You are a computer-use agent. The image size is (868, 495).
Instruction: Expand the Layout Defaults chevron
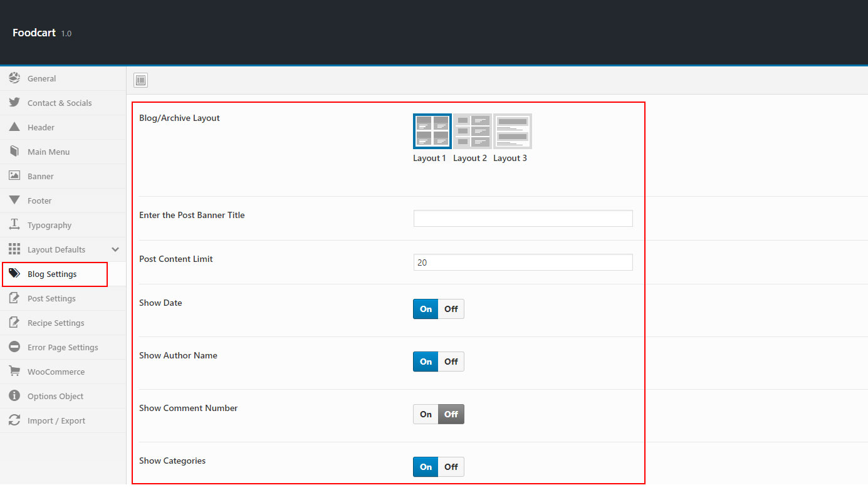pos(115,249)
